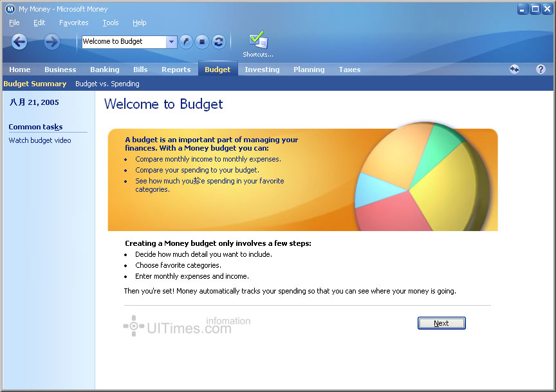The width and height of the screenshot is (556, 392).
Task: Open the Edit menu
Action: click(39, 23)
